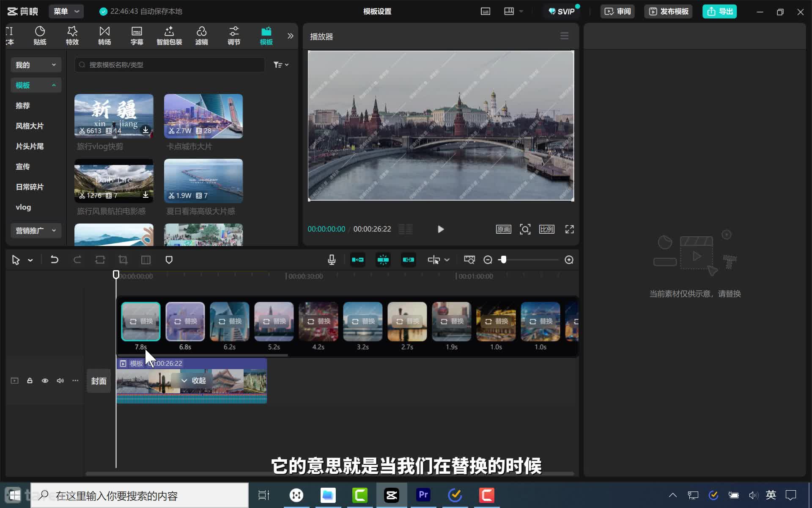812x508 pixels.
Task: Select the 日常碎片 template category
Action: coord(30,187)
